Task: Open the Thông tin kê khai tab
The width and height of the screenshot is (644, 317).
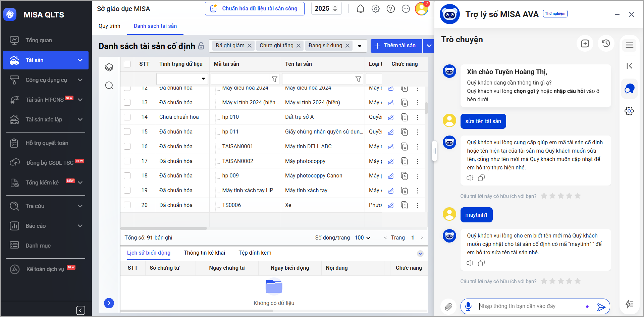Action: pyautogui.click(x=204, y=253)
